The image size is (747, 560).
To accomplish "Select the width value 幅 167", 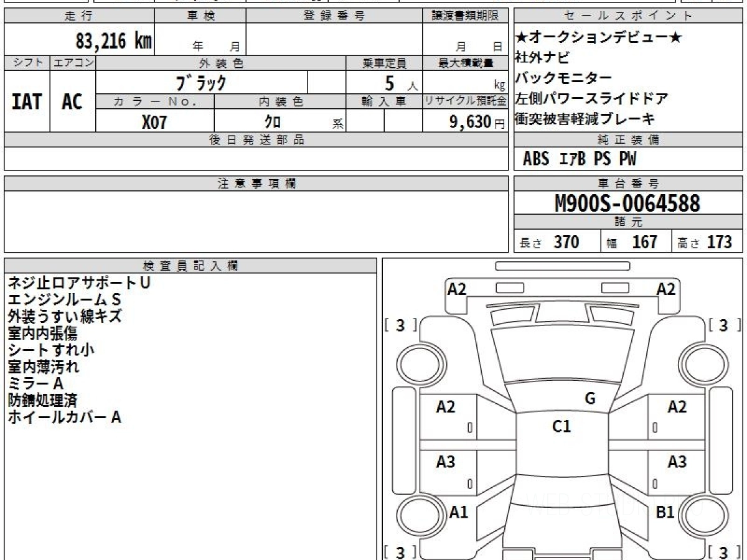I will [632, 242].
